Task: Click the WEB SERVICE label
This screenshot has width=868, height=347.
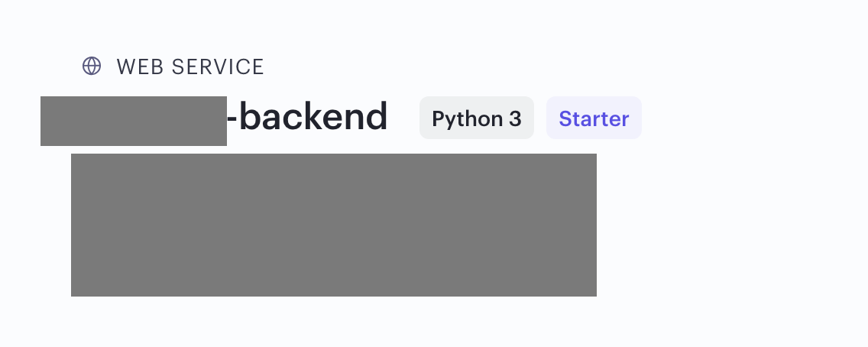Action: tap(189, 67)
